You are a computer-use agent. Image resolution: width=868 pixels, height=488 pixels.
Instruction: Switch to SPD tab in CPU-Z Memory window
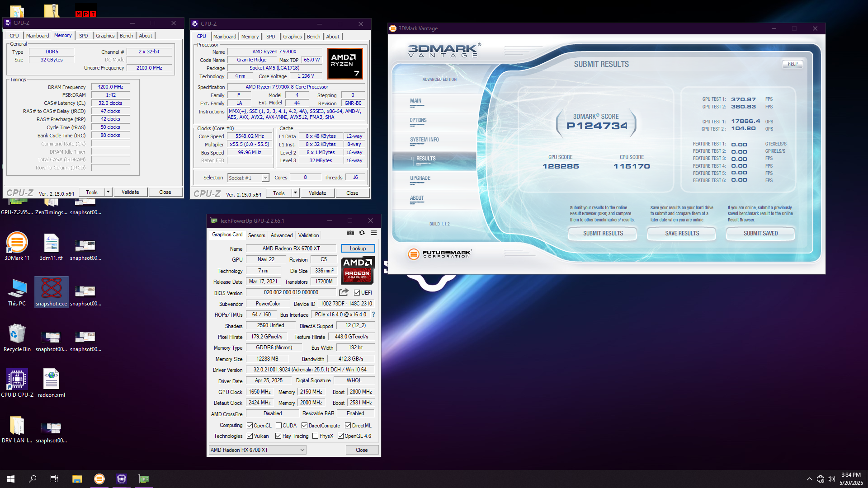pyautogui.click(x=84, y=36)
